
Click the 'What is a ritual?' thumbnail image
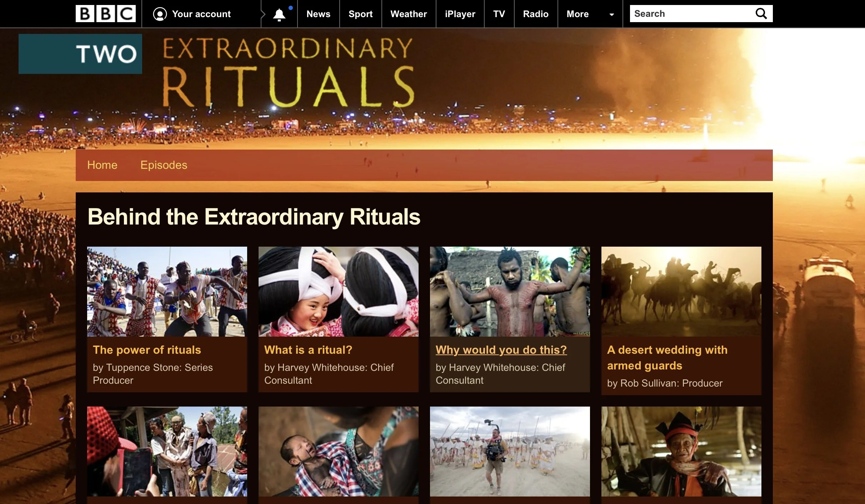tap(338, 291)
